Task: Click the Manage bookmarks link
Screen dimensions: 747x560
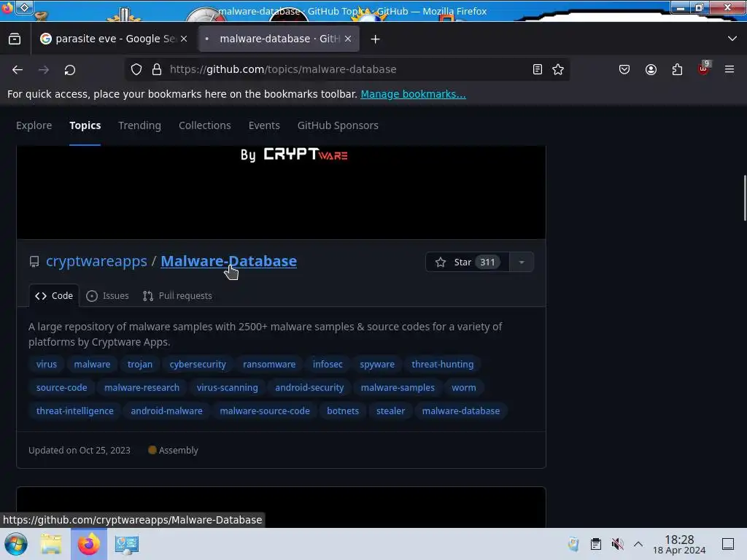Action: tap(413, 94)
